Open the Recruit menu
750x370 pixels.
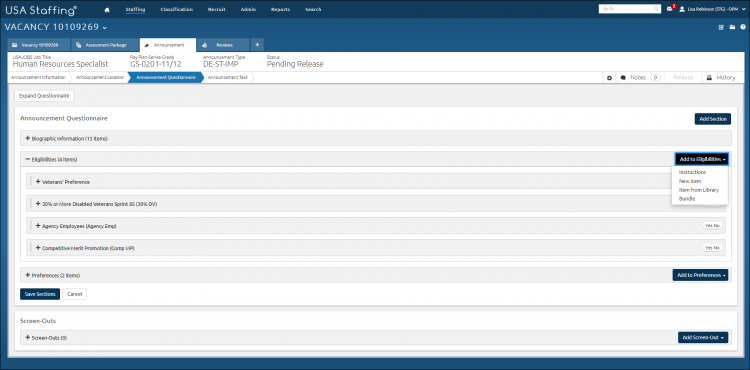(216, 9)
